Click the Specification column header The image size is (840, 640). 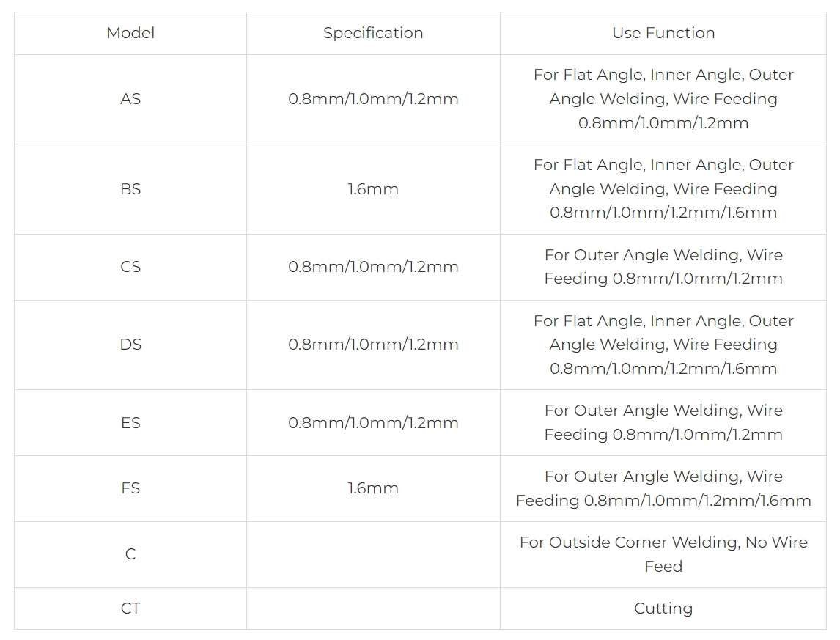tap(373, 33)
